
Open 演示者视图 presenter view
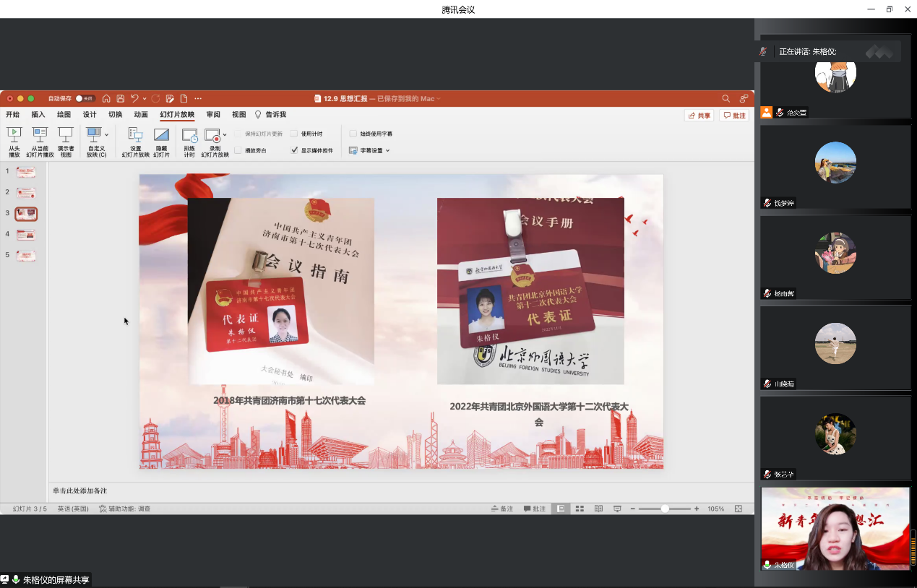coord(66,134)
